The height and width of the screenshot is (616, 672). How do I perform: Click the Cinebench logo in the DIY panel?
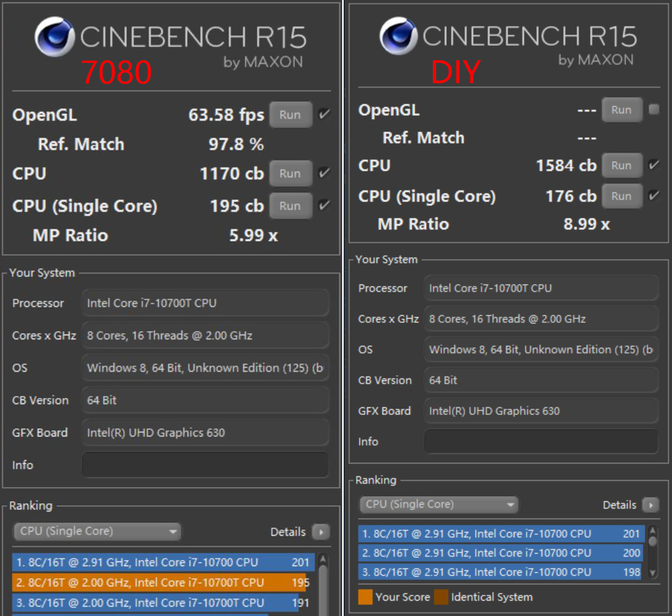[398, 36]
